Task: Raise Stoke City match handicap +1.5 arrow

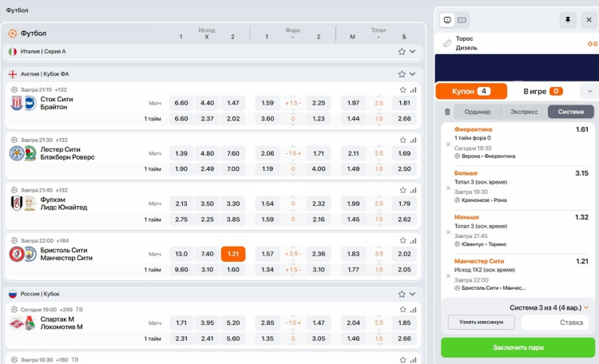Action: pyautogui.click(x=293, y=97)
